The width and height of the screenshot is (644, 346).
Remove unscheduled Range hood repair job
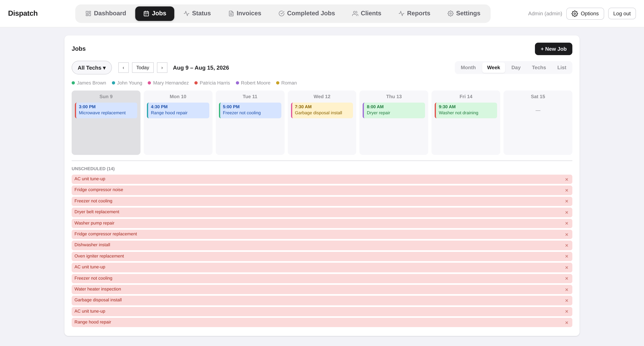pyautogui.click(x=567, y=323)
